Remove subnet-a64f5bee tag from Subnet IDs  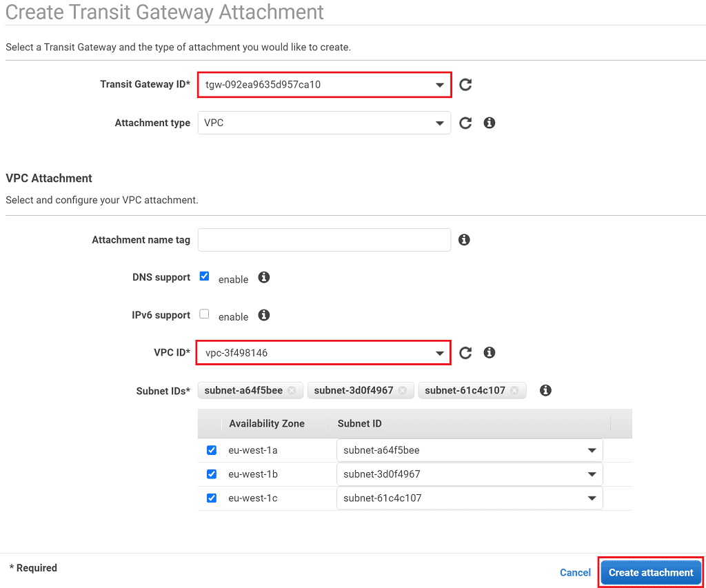pos(292,390)
